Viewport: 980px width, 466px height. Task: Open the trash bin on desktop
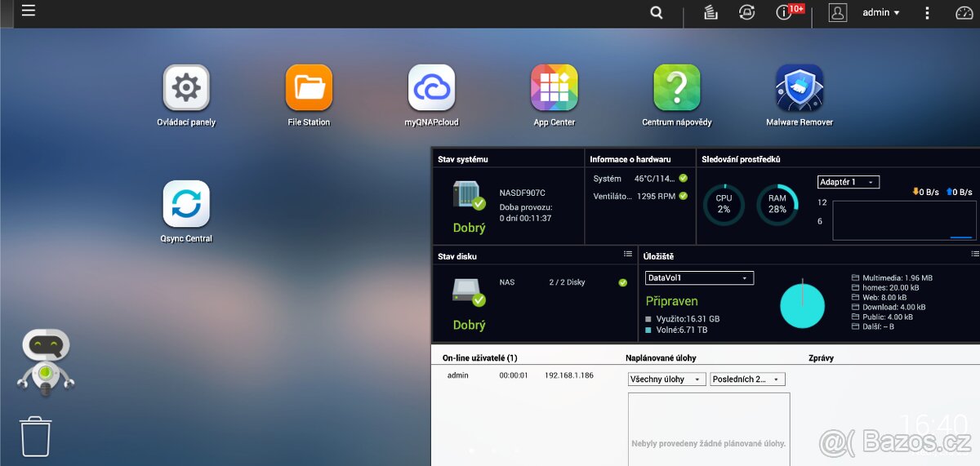[x=36, y=436]
